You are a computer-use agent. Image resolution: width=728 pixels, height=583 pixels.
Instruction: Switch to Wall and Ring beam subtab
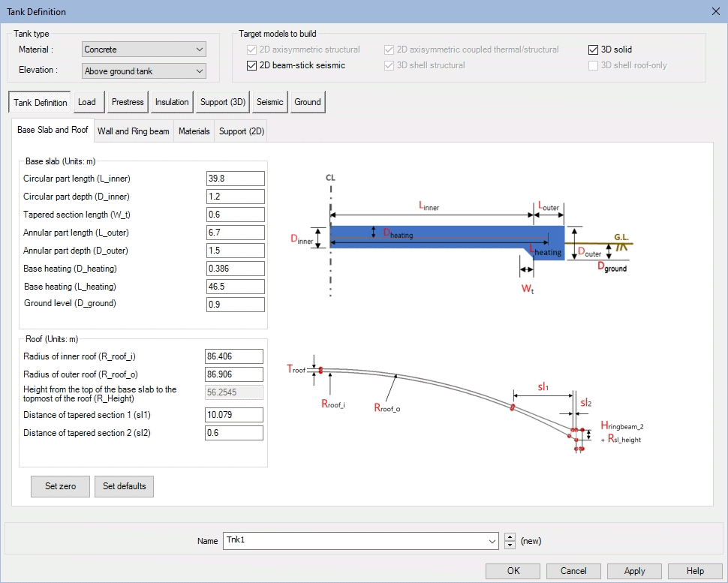click(133, 131)
